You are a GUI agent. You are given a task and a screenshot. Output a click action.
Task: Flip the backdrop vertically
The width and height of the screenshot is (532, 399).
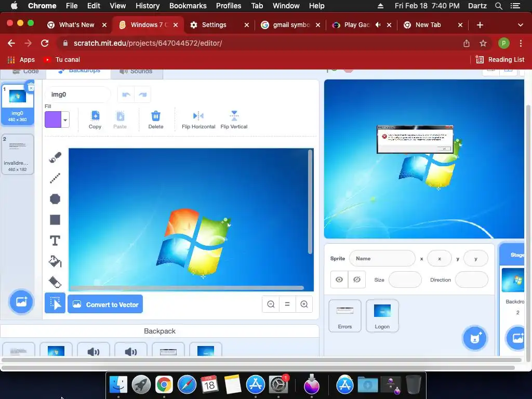pos(234,120)
